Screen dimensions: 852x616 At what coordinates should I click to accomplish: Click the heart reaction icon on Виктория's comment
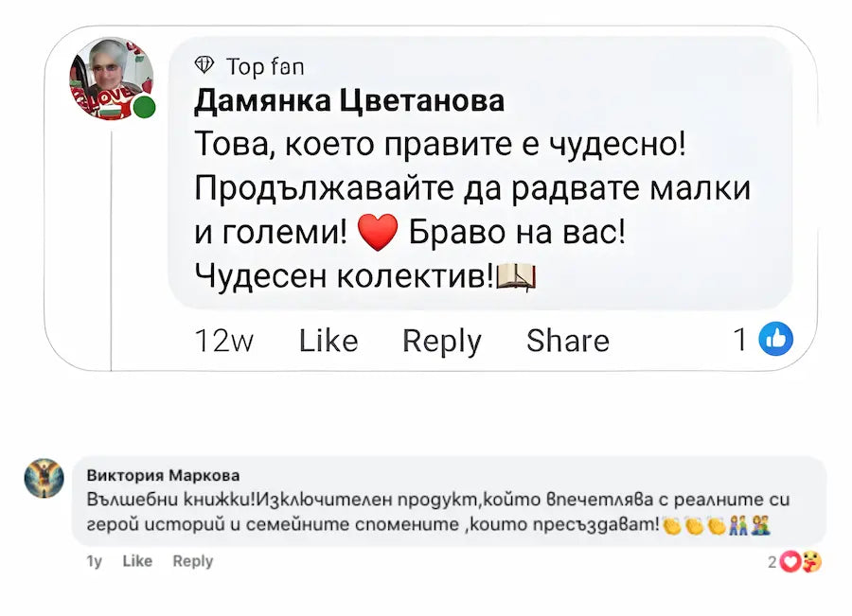792,562
